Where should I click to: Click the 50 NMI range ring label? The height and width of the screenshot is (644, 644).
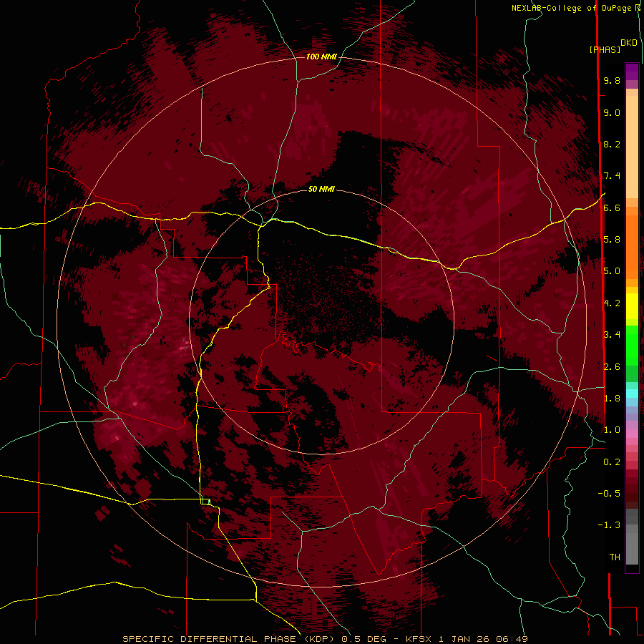tap(321, 189)
